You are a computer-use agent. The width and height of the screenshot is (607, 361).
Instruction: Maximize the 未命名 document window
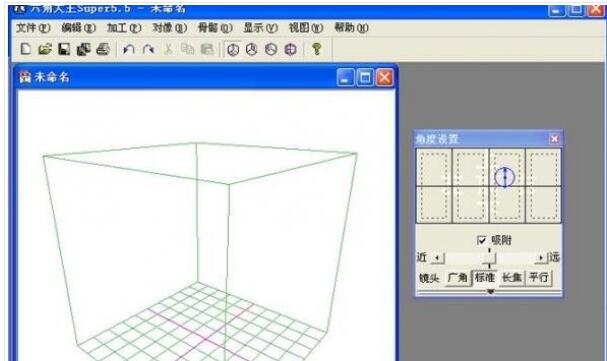coord(365,78)
